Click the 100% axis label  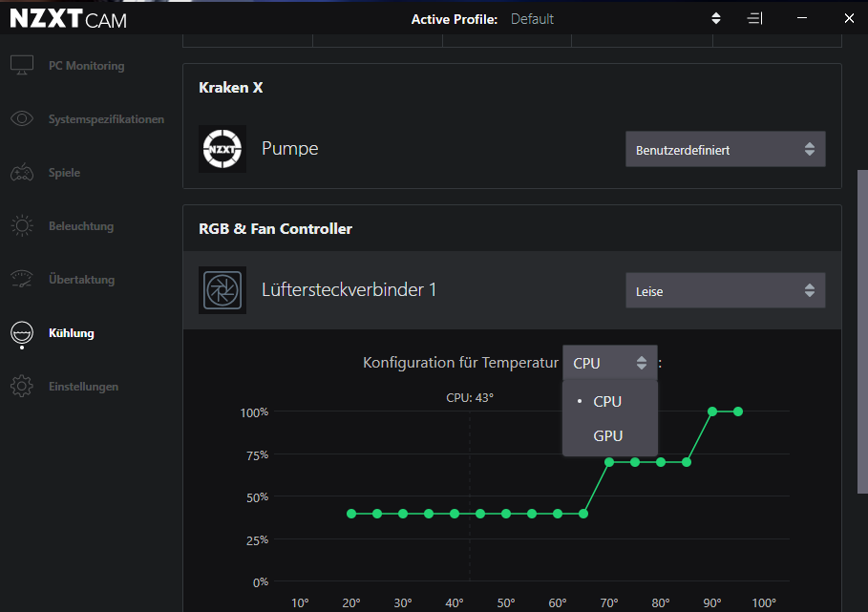pyautogui.click(x=254, y=412)
